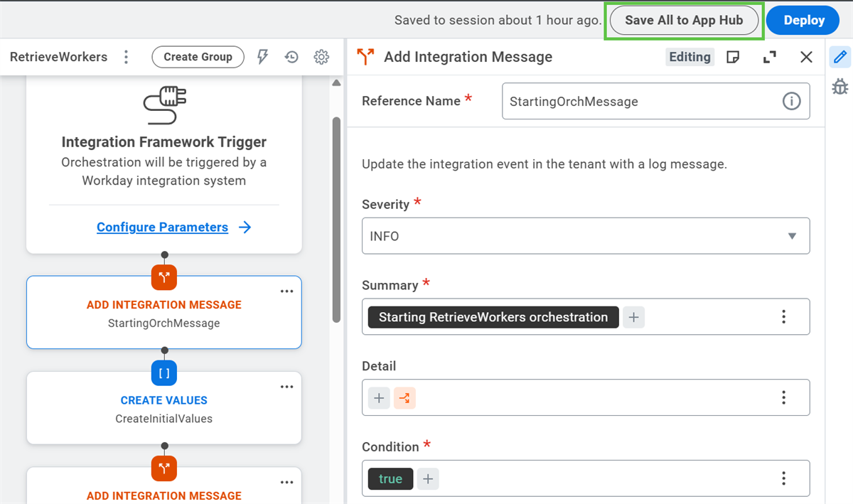Screen dimensions: 853x504
Task: Click Save All to App Hub button
Action: coord(684,21)
